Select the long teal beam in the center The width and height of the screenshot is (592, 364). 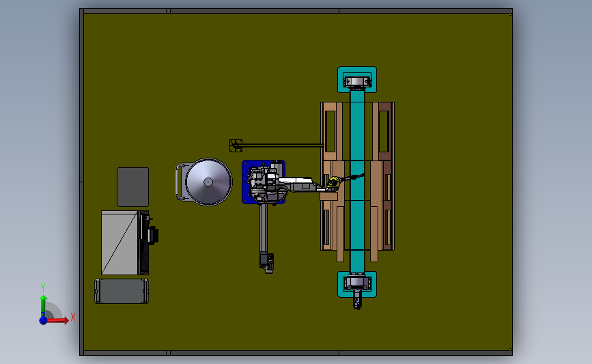(x=357, y=182)
